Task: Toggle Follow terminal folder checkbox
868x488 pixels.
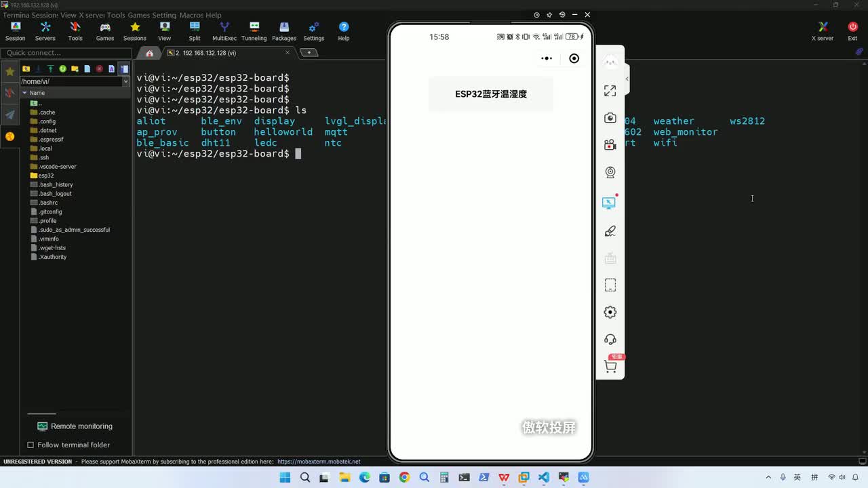Action: click(31, 445)
